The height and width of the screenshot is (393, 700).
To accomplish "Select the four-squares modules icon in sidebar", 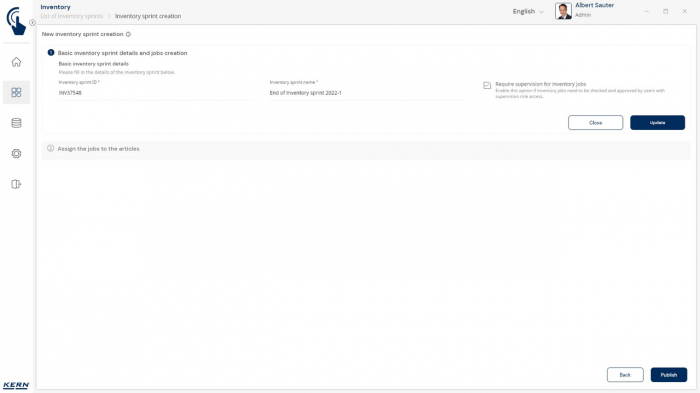I will point(16,92).
